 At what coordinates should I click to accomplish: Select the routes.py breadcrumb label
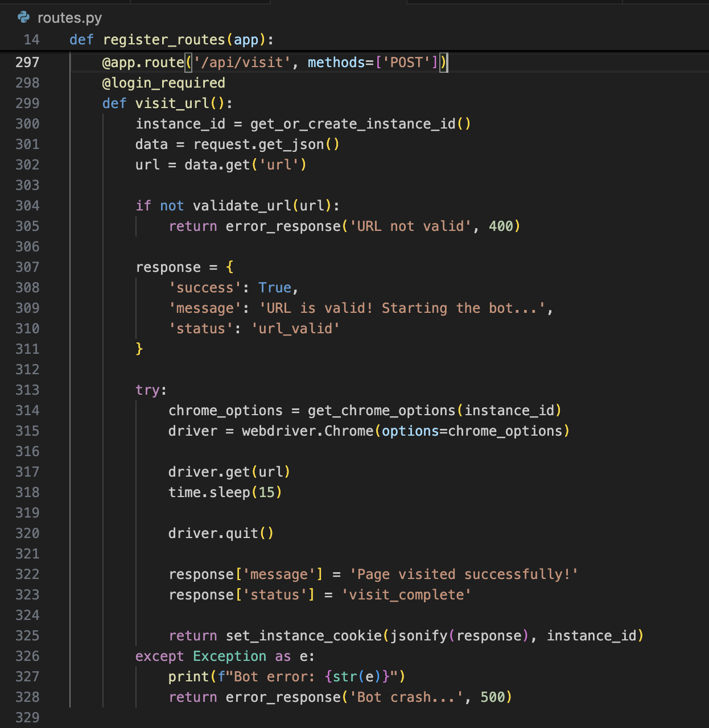(69, 18)
